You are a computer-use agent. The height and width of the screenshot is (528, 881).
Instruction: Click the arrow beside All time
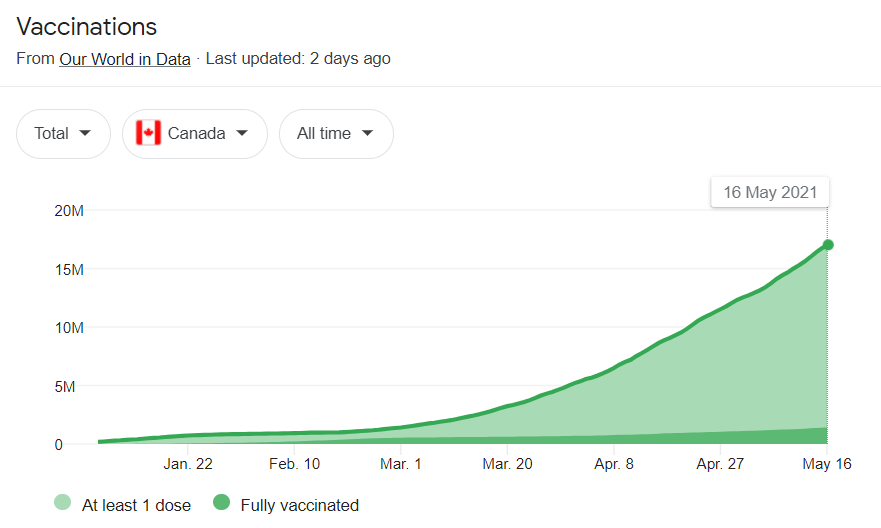(x=367, y=133)
